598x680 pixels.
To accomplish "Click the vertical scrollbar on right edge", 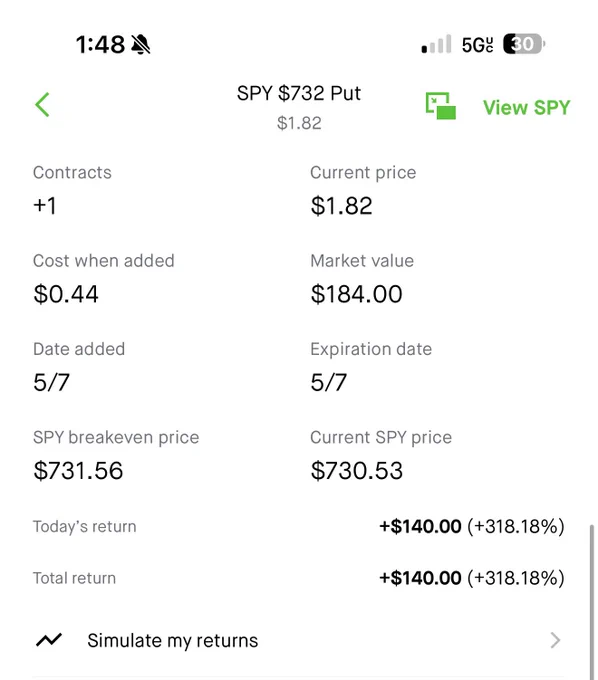I will [591, 602].
